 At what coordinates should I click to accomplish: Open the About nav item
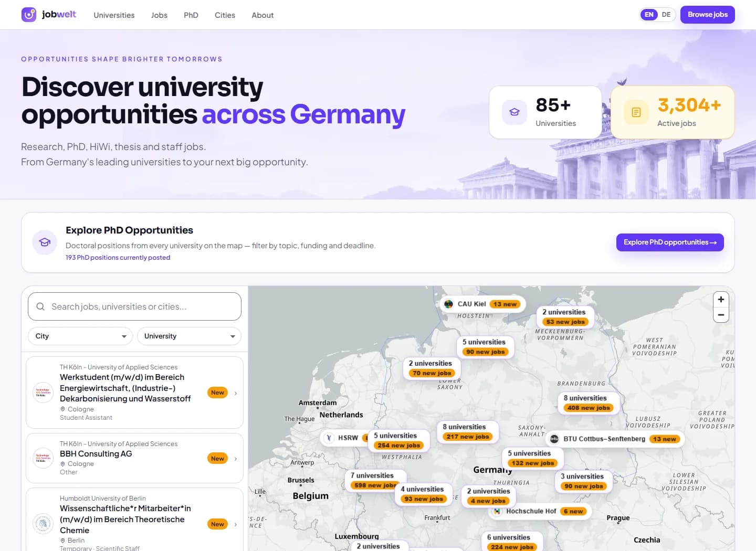(262, 15)
